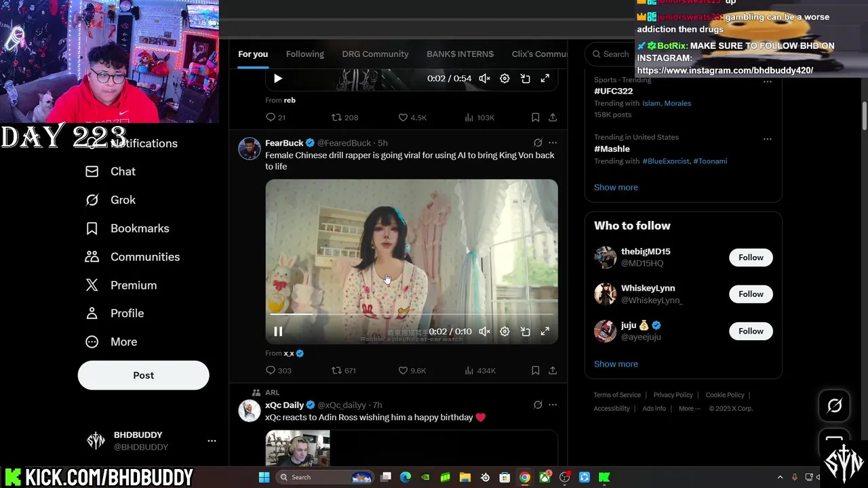This screenshot has height=488, width=868.
Task: Like FearBuck post with 9.6K likes
Action: 412,370
